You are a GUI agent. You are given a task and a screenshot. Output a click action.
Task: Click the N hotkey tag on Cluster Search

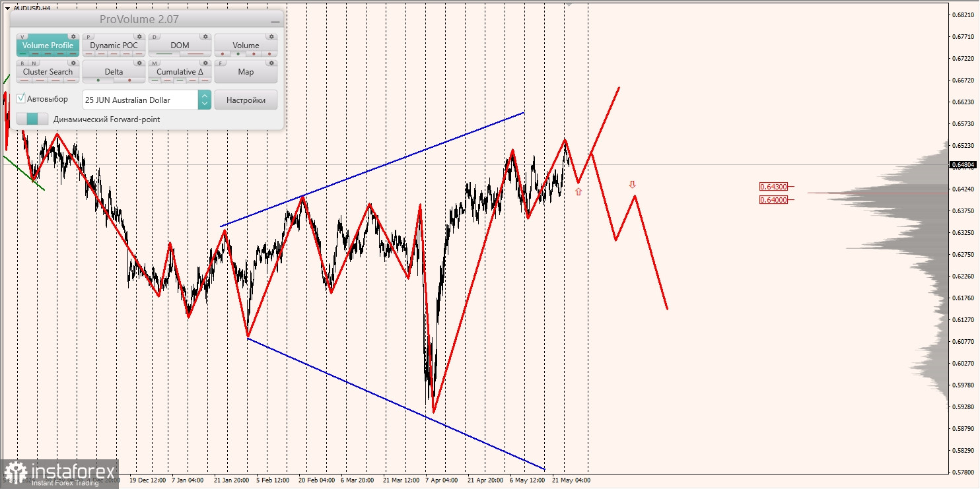point(34,63)
